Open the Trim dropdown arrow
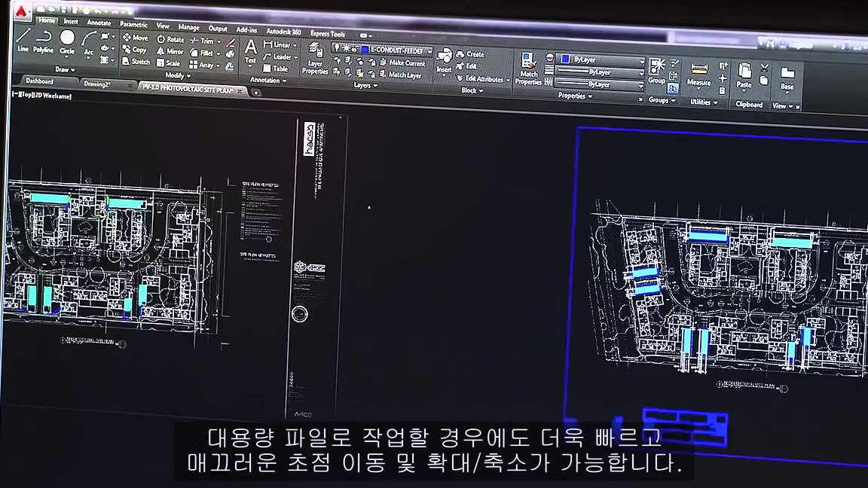The image size is (868, 488). [x=219, y=42]
